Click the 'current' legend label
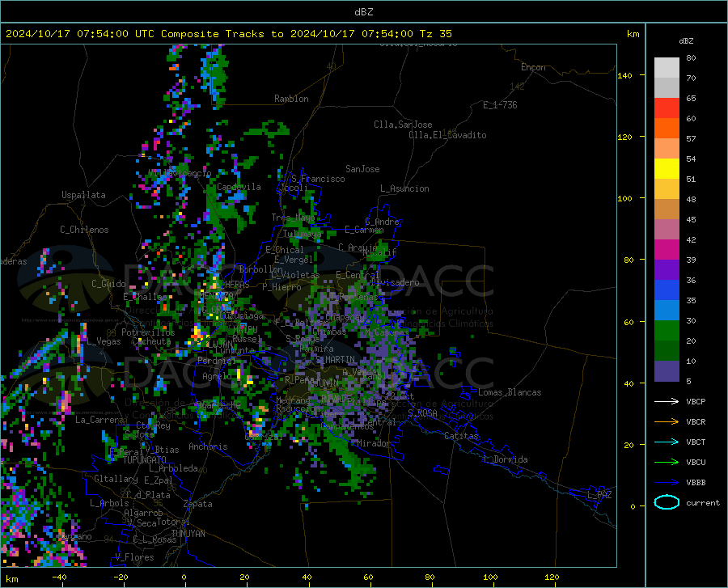Screen dimensions: 728x588 (x=703, y=502)
